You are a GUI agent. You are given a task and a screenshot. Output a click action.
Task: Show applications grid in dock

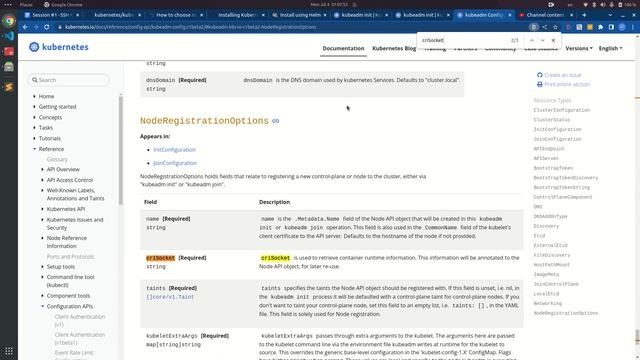(9, 351)
